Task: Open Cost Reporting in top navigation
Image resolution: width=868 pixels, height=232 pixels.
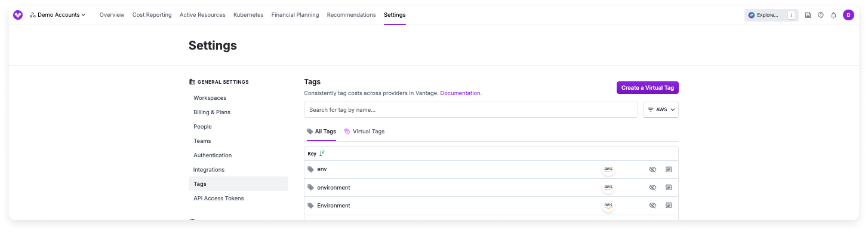Action: point(152,15)
